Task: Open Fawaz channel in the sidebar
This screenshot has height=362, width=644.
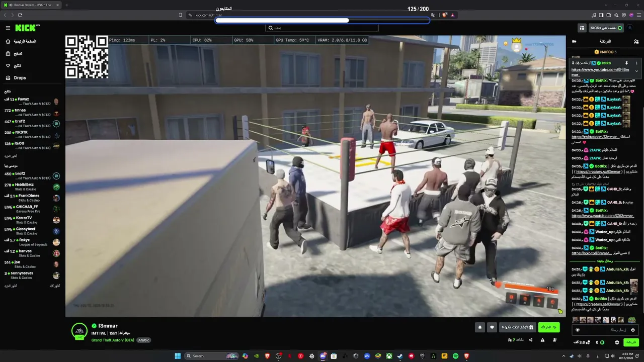Action: click(x=32, y=102)
